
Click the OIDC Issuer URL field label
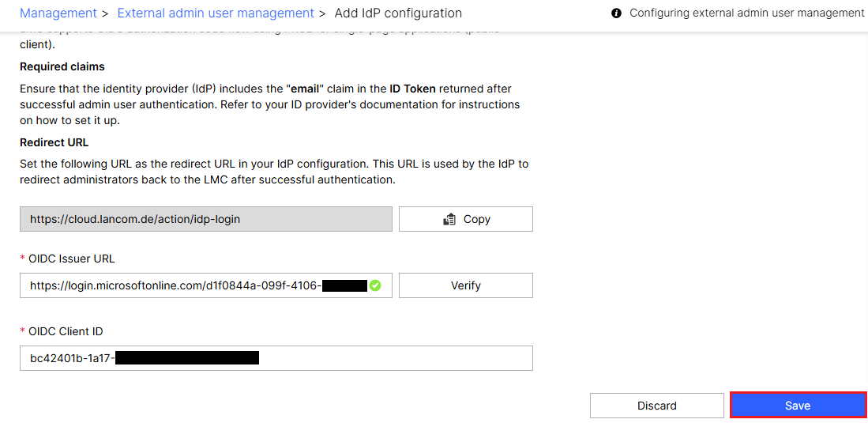(x=72, y=259)
